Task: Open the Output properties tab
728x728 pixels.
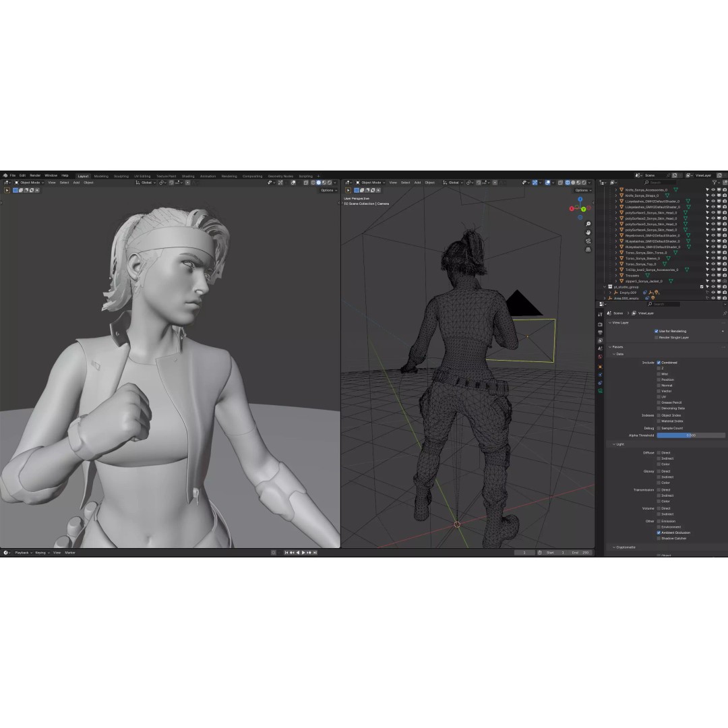Action: coord(601,332)
